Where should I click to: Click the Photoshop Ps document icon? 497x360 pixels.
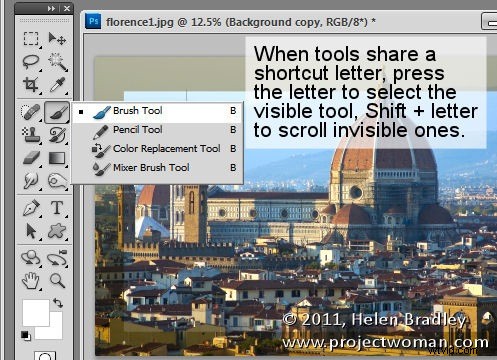tap(93, 21)
